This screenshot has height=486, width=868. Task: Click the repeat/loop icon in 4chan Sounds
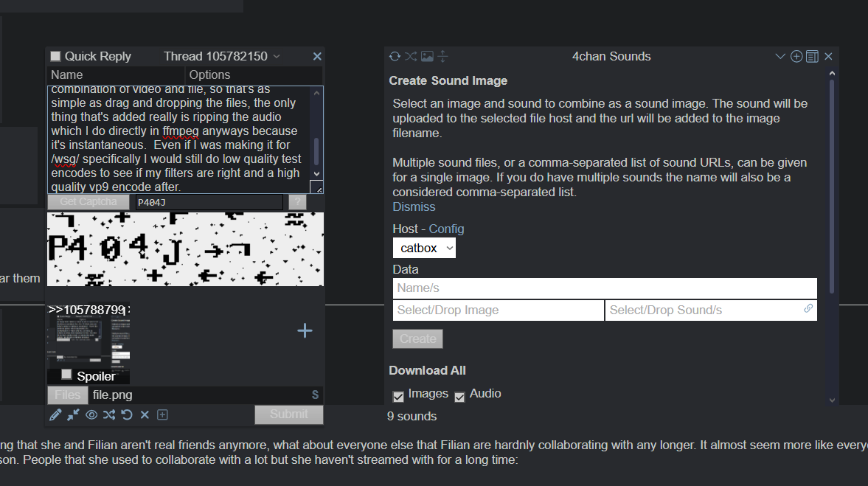[395, 57]
